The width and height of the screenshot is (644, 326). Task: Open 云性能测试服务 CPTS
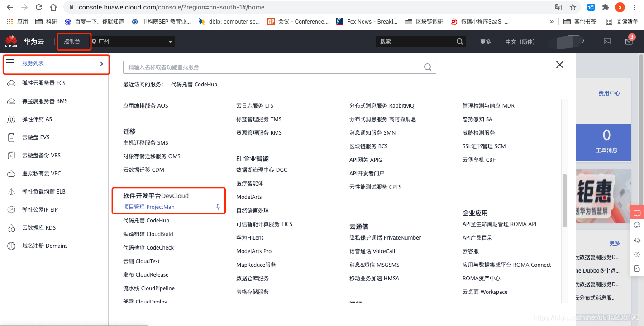point(376,187)
